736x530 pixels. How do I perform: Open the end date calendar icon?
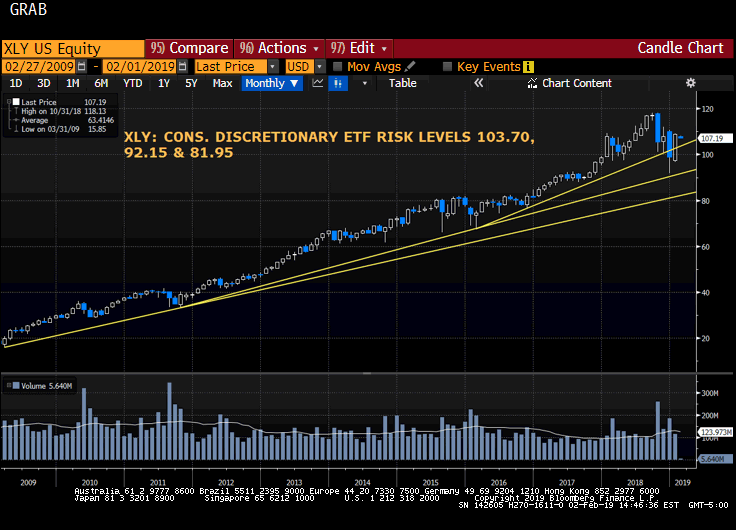point(183,67)
